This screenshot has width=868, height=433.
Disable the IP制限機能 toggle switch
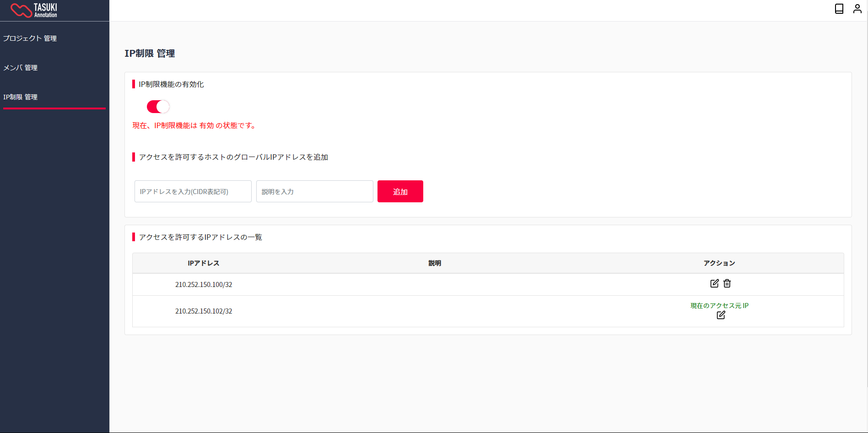point(158,107)
